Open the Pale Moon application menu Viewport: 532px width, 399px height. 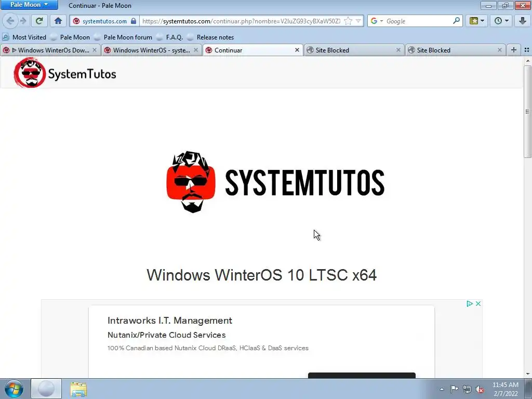click(29, 5)
